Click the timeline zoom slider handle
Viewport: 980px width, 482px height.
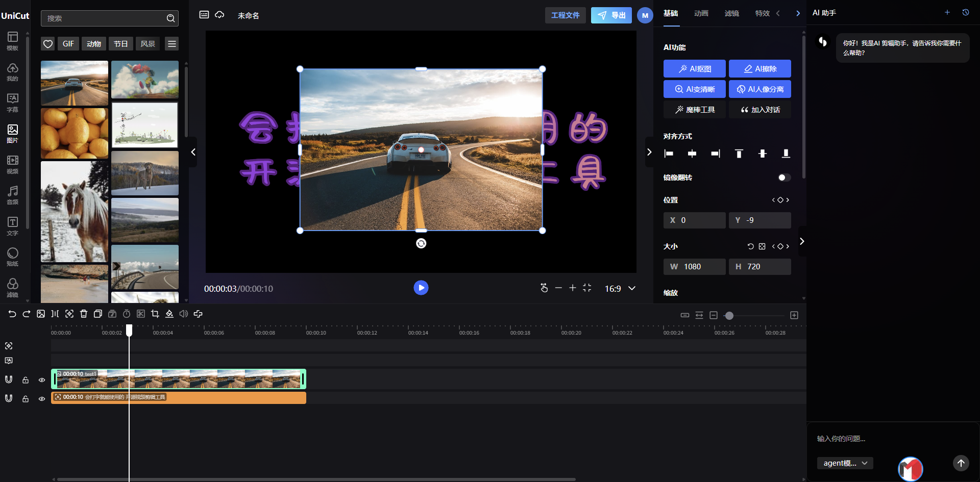tap(729, 316)
